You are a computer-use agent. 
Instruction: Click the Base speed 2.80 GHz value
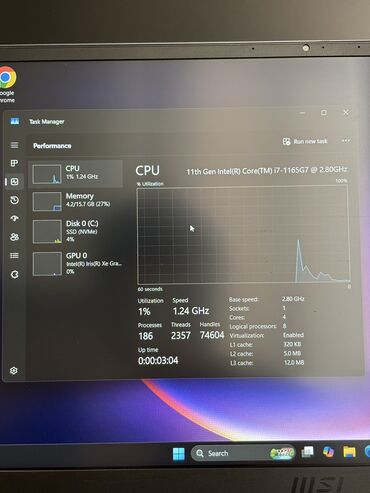[293, 299]
